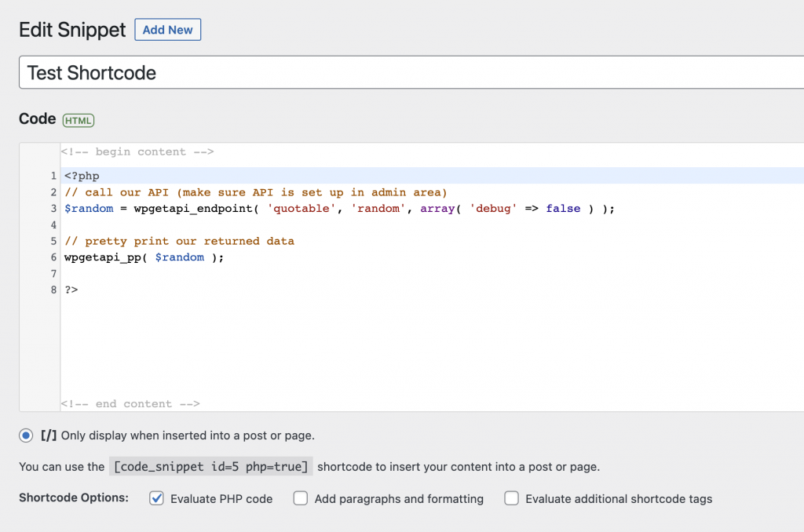Screen dimensions: 804x532
Task: Place cursor on the '<?php' line
Action: coord(432,176)
